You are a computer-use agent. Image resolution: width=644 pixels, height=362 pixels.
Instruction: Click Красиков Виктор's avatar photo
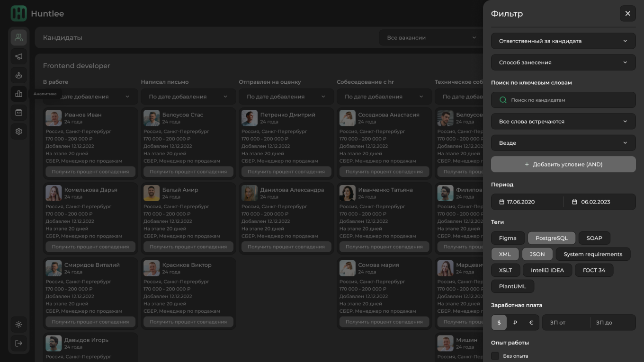pyautogui.click(x=152, y=268)
